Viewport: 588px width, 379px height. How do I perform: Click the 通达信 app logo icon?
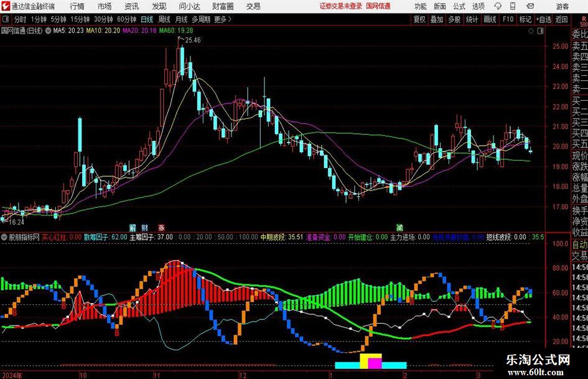[6, 6]
